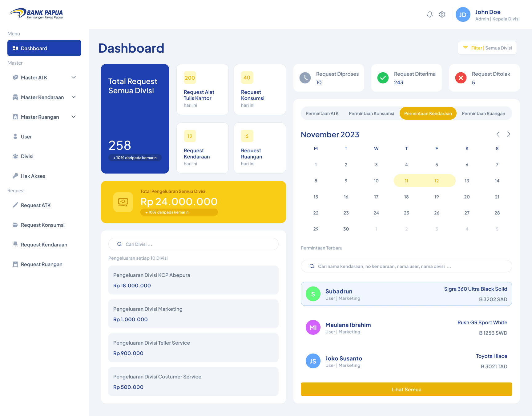Open the User menu item
Image resolution: width=532 pixels, height=416 pixels.
point(44,137)
